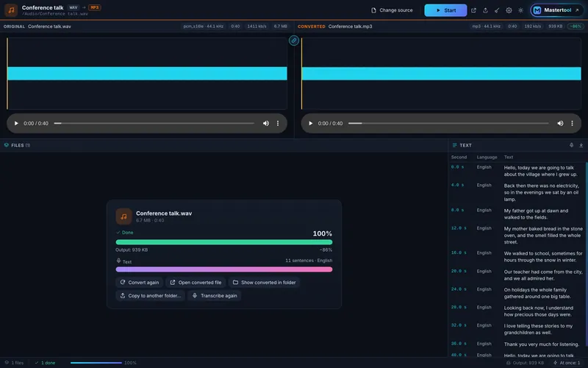
Task: Click the original waveform display
Action: [147, 74]
